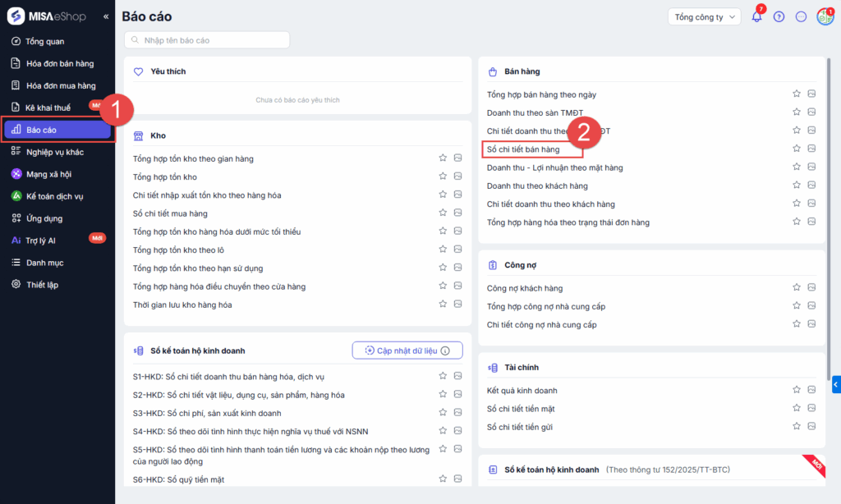Star the Sổ chi tiết mua hàng report
The image size is (841, 504).
point(443,213)
